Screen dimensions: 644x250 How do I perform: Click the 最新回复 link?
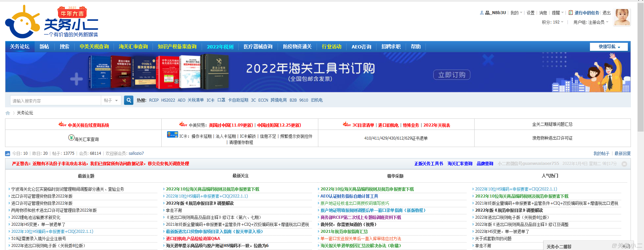622,153
